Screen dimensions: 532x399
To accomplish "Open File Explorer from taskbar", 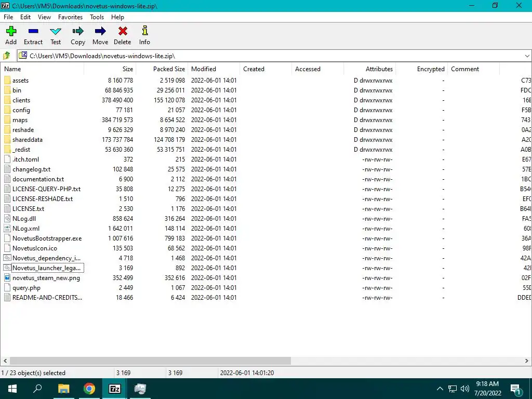I will 63,389.
